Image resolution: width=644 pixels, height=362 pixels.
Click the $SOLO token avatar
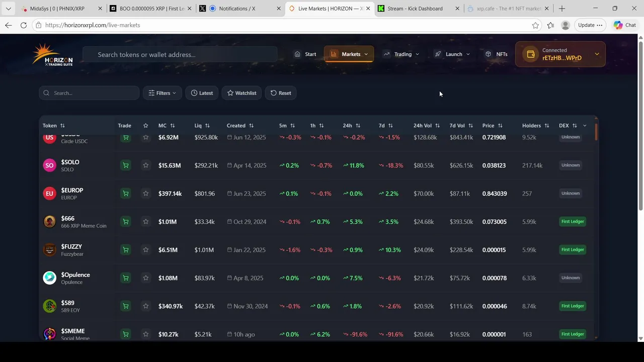pos(49,165)
